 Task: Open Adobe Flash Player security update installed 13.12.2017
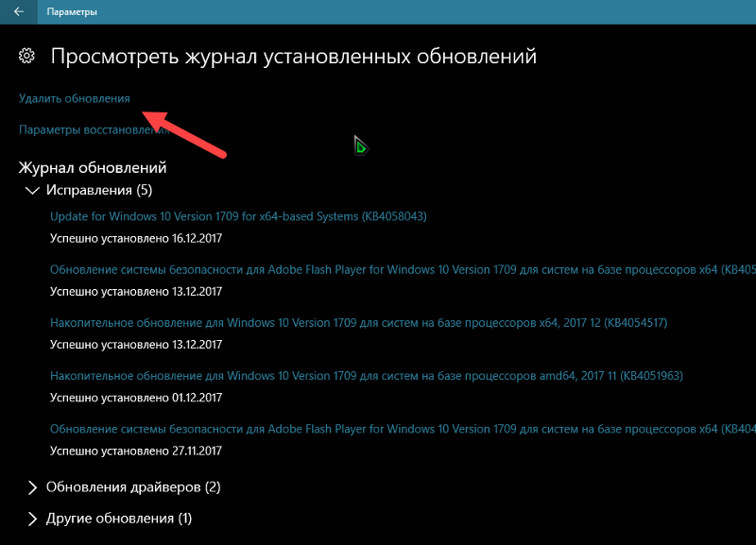[403, 270]
